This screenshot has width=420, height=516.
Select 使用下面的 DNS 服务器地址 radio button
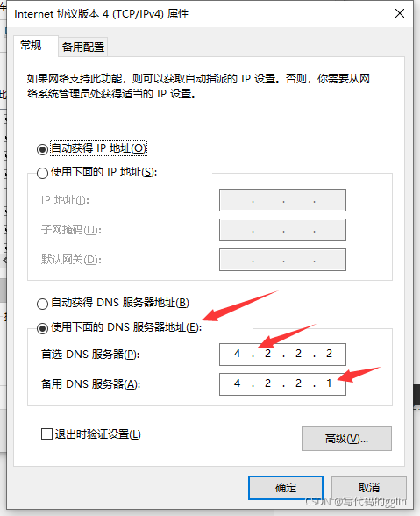click(x=42, y=328)
